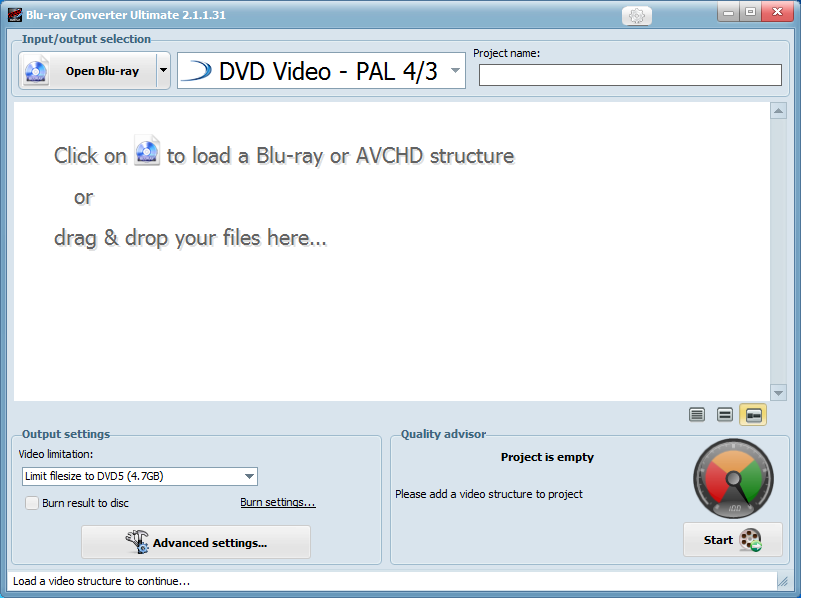Expand the DVD Video - PAL 4/3 dropdown
This screenshot has height=598, width=816.
point(454,70)
